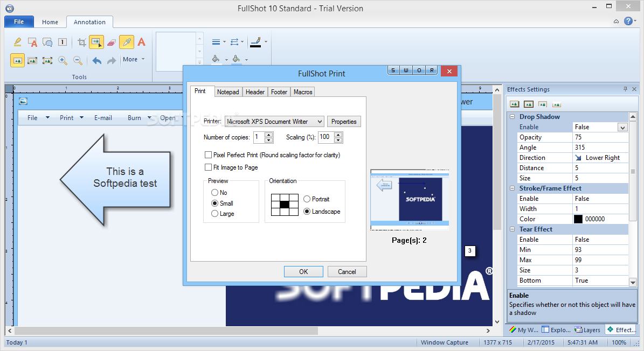
Task: Click the fourth effect preset icon in Effects Settings
Action: 557,104
